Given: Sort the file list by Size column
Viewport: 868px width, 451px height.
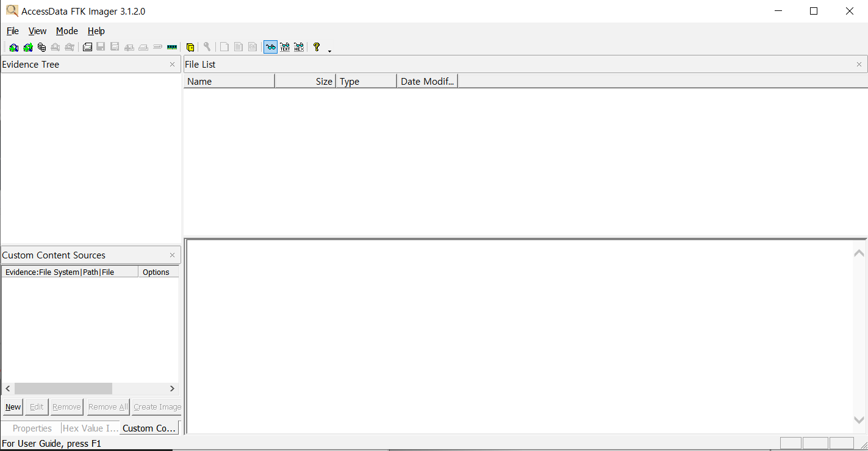Looking at the screenshot, I should click(x=306, y=82).
